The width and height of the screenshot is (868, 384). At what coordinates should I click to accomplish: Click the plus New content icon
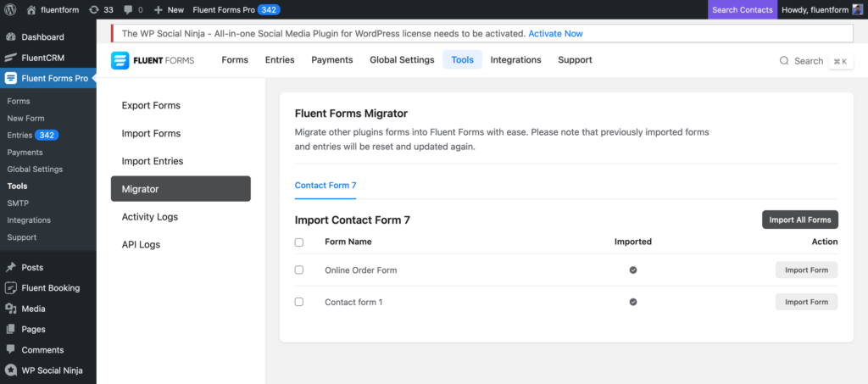pyautogui.click(x=159, y=9)
